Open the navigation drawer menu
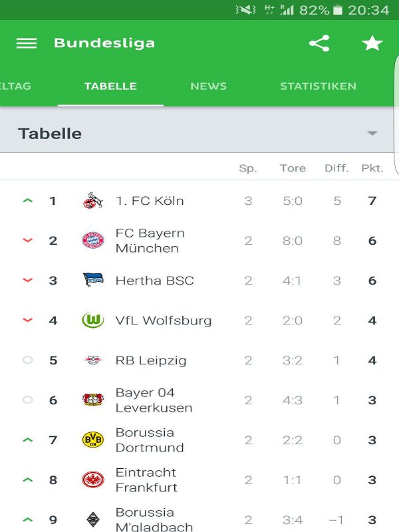The width and height of the screenshot is (399, 532). pyautogui.click(x=26, y=43)
